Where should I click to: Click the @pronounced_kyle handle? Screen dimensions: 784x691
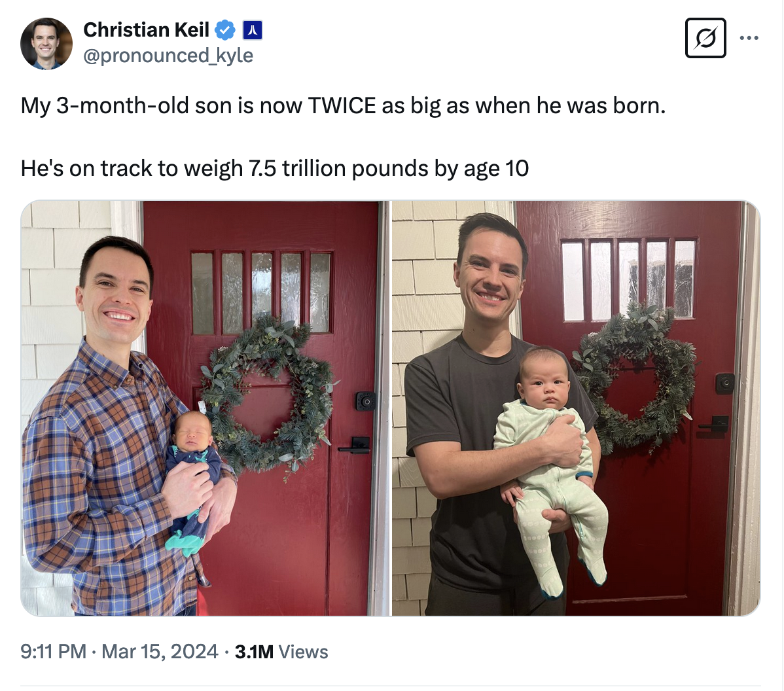168,56
